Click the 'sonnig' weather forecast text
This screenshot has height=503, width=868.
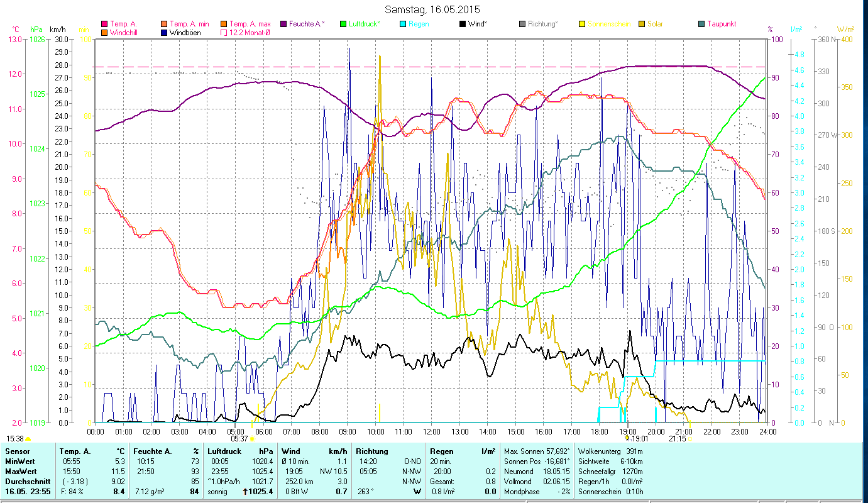pos(218,492)
